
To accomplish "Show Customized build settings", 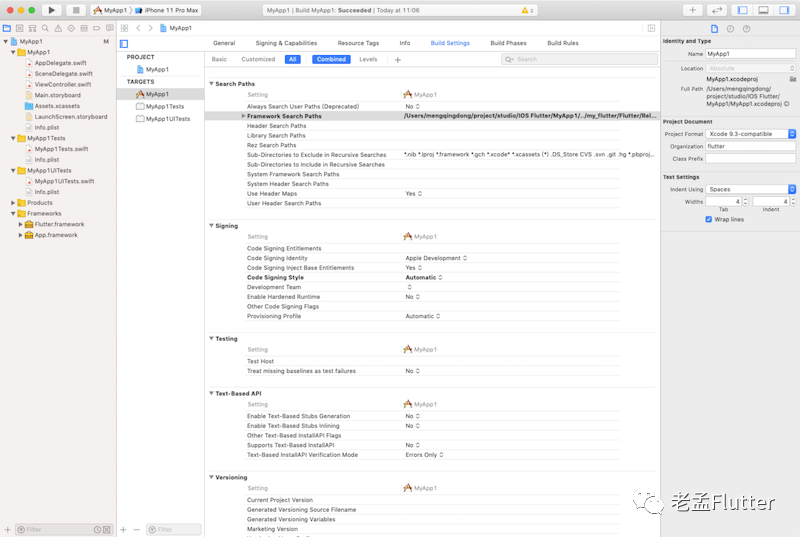I will click(x=258, y=59).
